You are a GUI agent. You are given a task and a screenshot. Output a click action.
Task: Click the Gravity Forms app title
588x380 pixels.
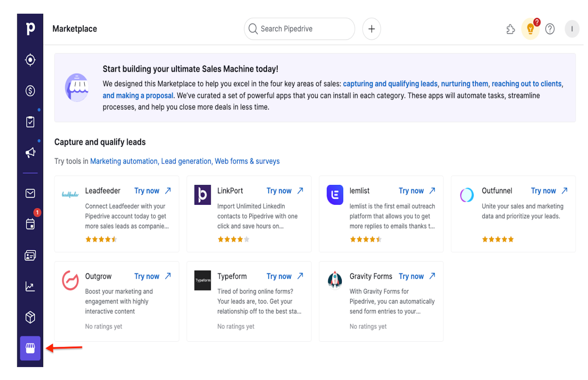(371, 276)
